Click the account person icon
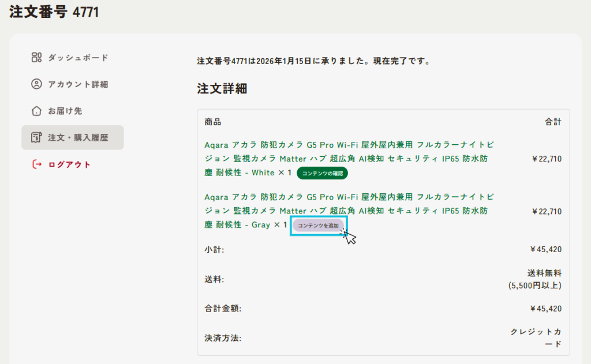 (x=36, y=84)
